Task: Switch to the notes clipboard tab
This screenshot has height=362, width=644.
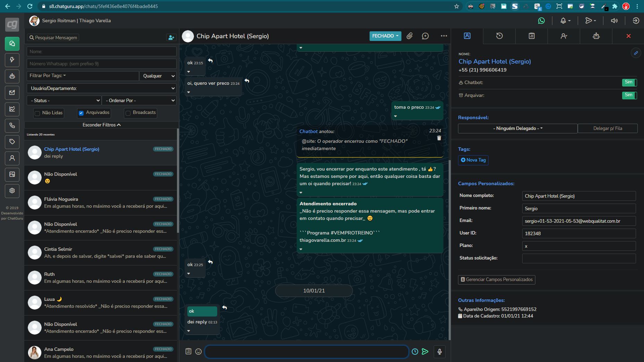Action: click(x=532, y=36)
